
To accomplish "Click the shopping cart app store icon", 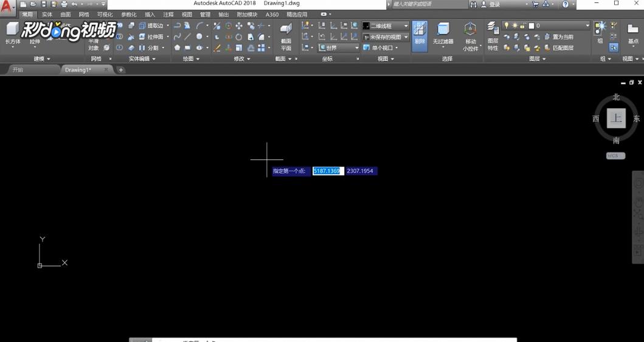I will pos(536,4).
